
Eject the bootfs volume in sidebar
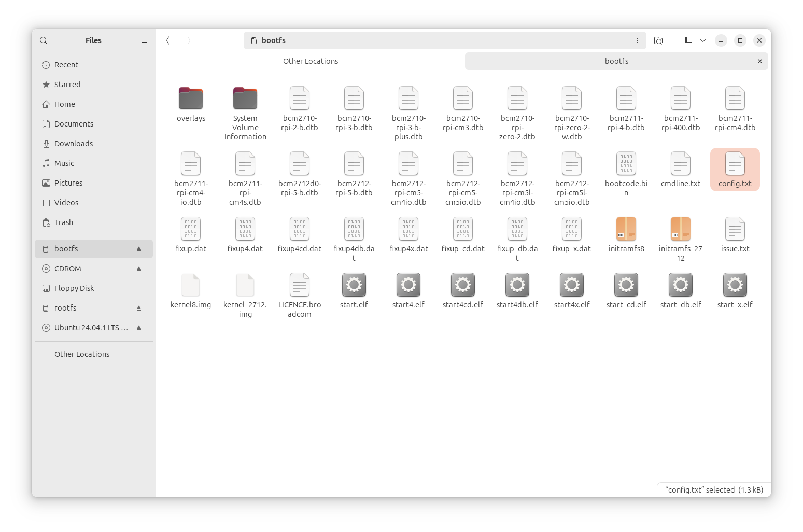(139, 249)
